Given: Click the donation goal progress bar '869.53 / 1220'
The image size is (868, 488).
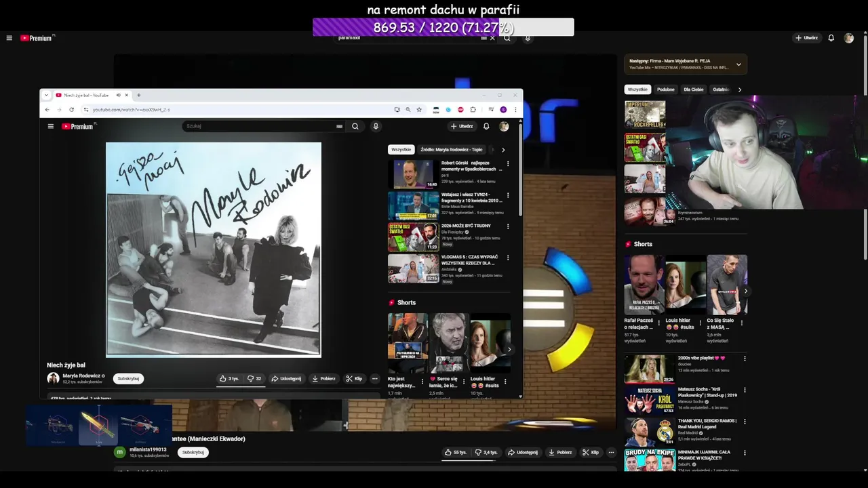Looking at the screenshot, I should 443,27.
